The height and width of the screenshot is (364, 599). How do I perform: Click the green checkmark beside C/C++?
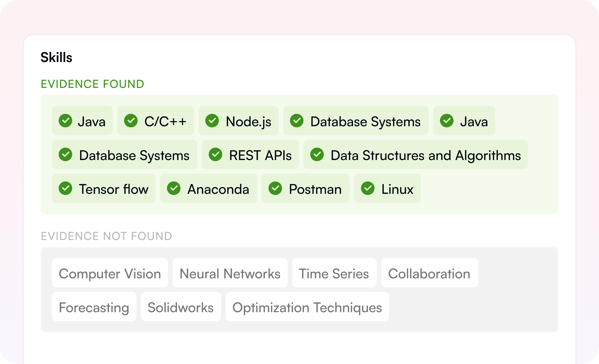(131, 121)
